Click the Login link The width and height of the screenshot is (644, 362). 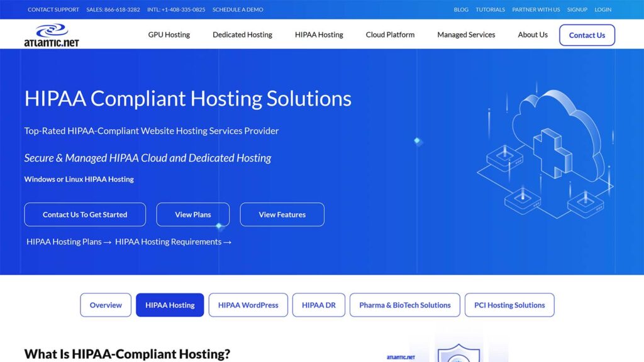point(603,9)
